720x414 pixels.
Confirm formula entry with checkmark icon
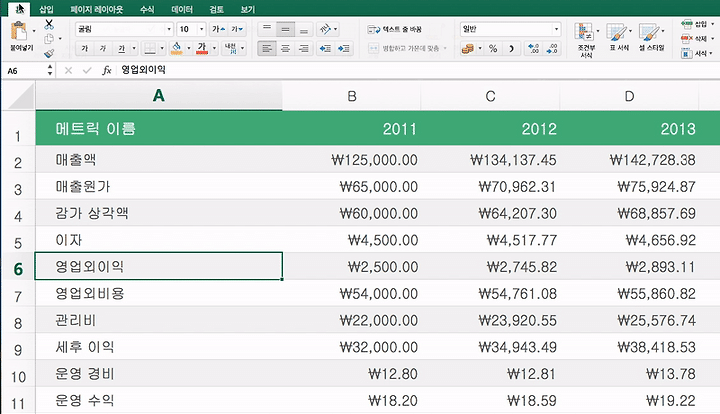pyautogui.click(x=87, y=70)
